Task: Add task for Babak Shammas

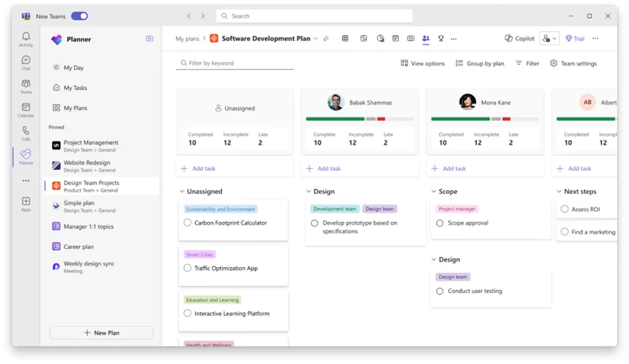Action: click(x=360, y=168)
